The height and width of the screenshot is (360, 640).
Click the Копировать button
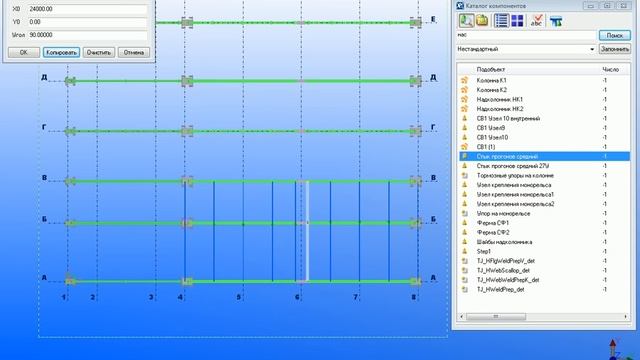tap(61, 53)
